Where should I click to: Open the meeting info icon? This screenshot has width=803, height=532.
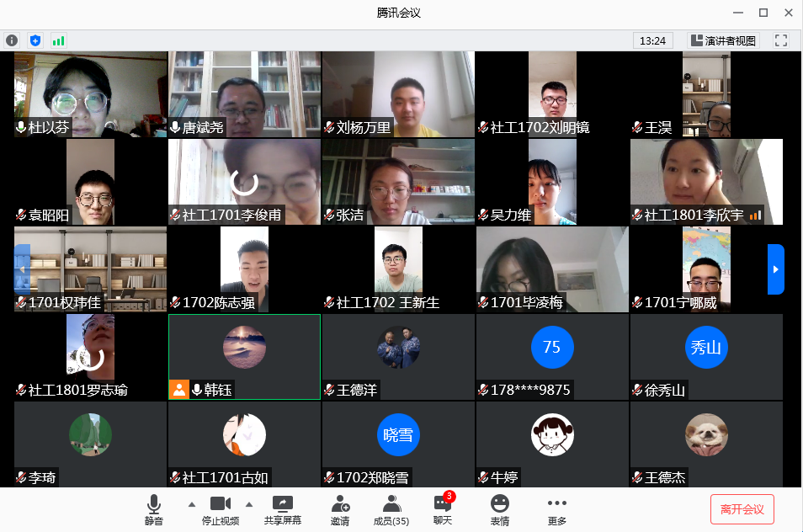(x=12, y=40)
